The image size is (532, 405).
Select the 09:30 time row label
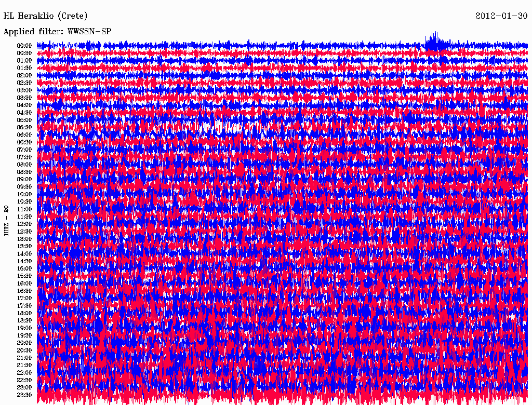pos(24,187)
